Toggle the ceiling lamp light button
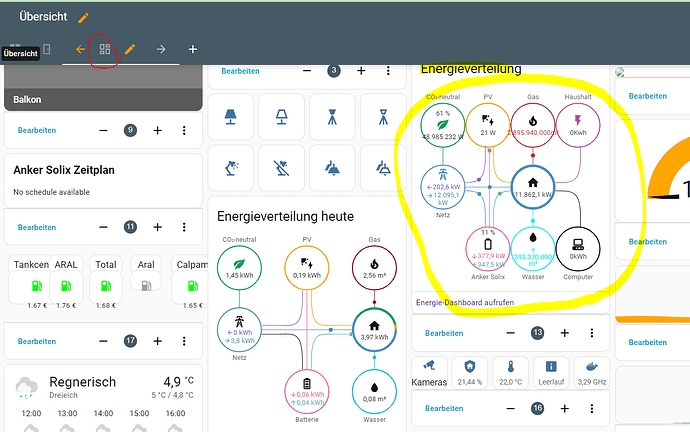Viewport: 690px width, 432px height. tap(332, 168)
